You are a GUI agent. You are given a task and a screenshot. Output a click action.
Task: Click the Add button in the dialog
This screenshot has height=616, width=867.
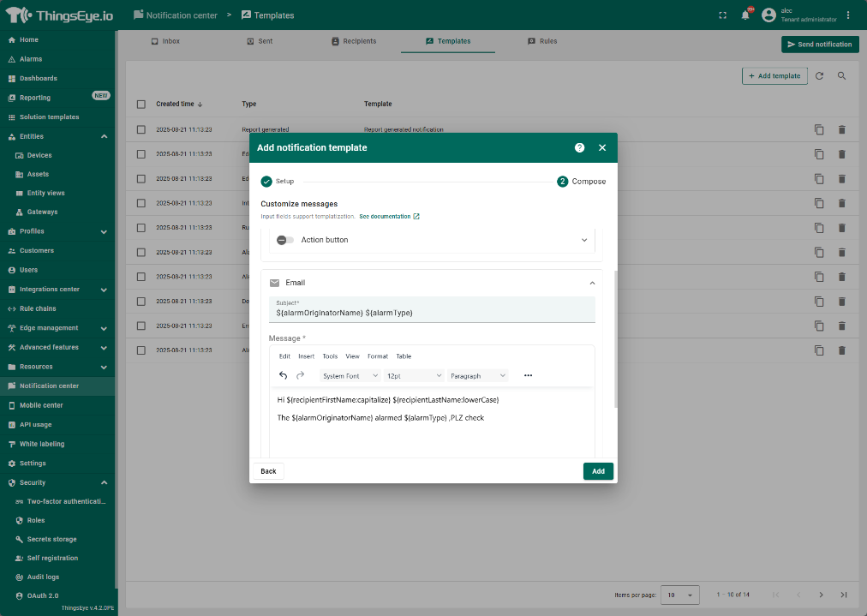tap(598, 471)
